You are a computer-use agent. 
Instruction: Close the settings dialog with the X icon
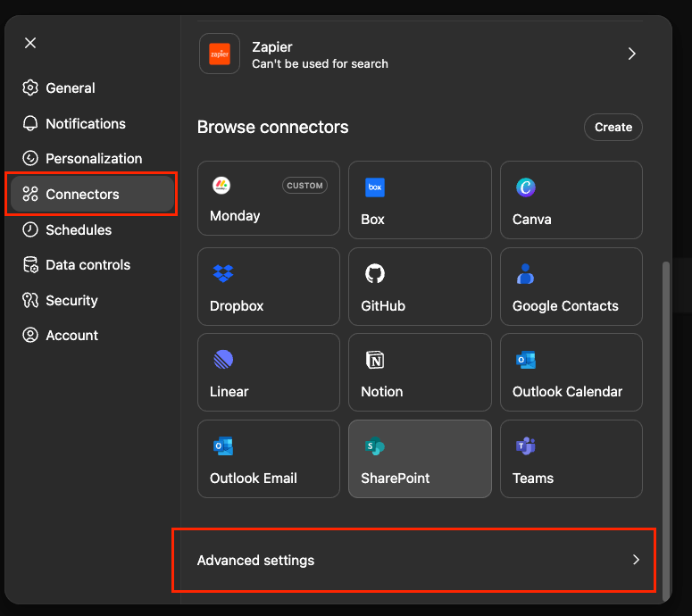pyautogui.click(x=30, y=43)
